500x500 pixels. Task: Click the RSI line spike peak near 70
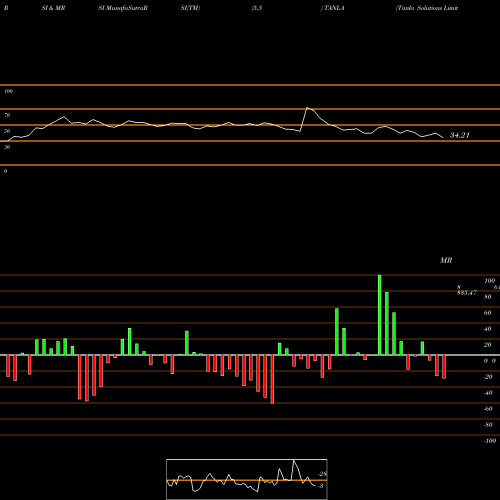tap(307, 108)
